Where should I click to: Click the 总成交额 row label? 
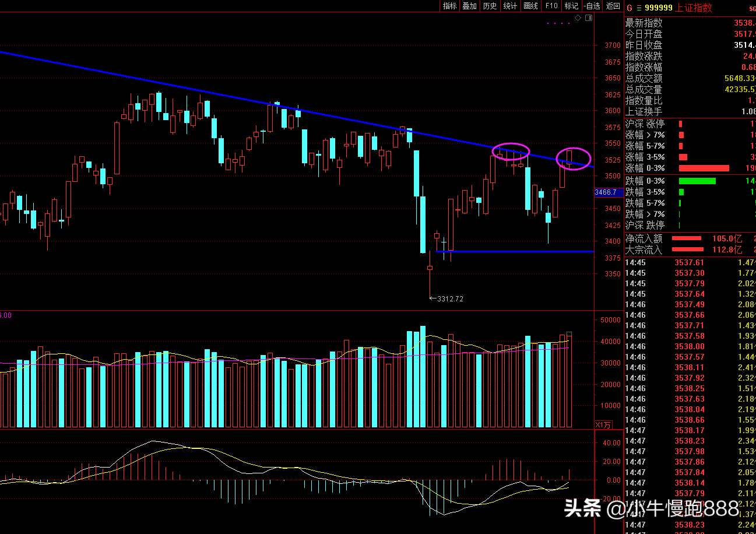point(644,79)
